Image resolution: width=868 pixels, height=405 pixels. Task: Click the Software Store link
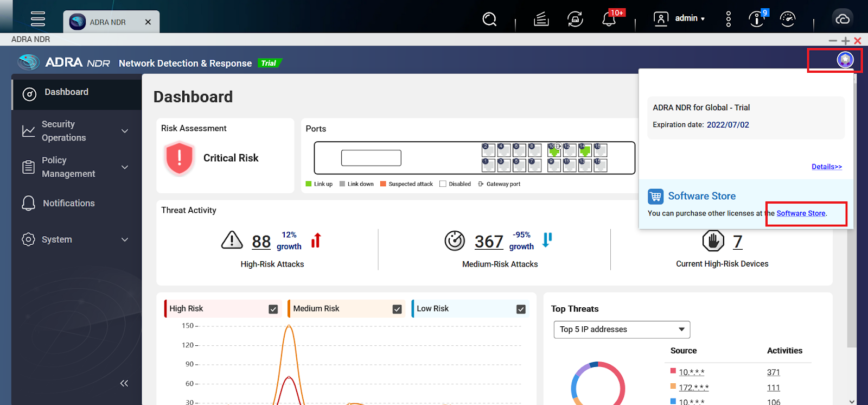pyautogui.click(x=801, y=213)
